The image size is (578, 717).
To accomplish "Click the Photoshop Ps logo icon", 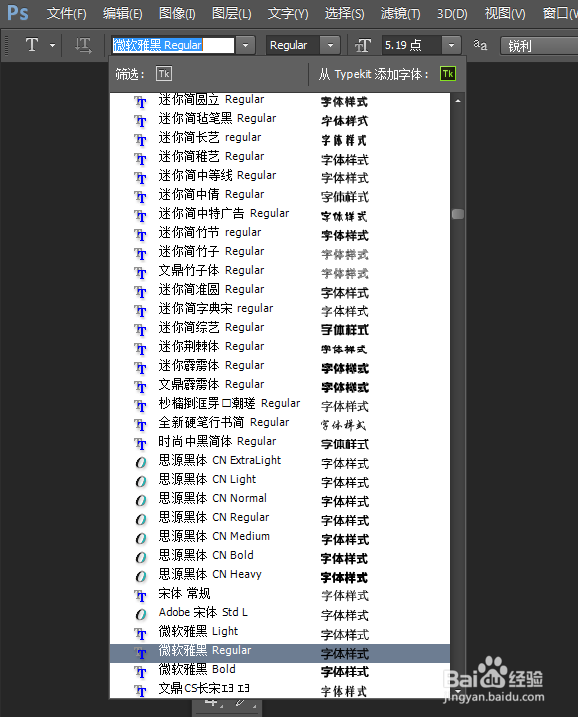I will (x=18, y=13).
